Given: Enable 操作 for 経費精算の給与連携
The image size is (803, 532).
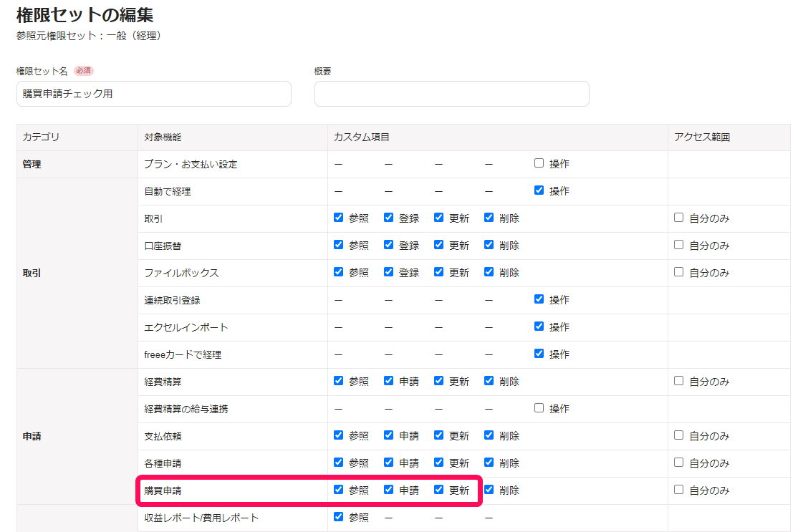Looking at the screenshot, I should (539, 407).
